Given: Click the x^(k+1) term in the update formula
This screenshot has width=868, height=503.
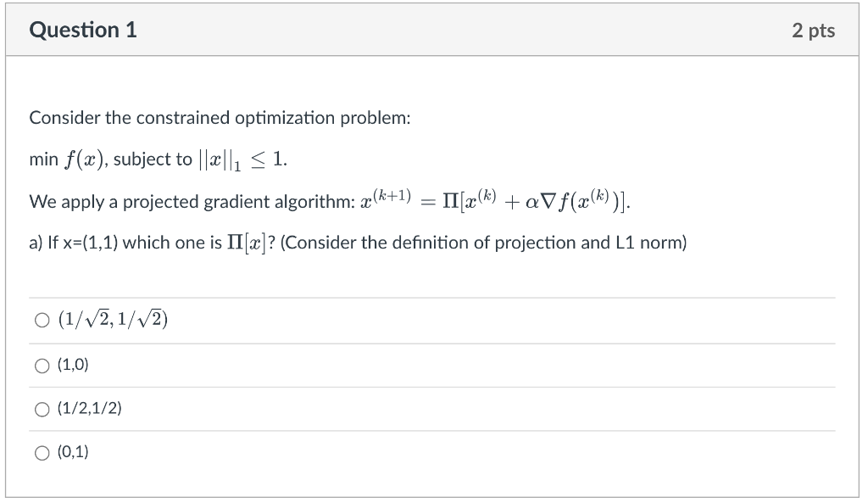Looking at the screenshot, I should (386, 198).
